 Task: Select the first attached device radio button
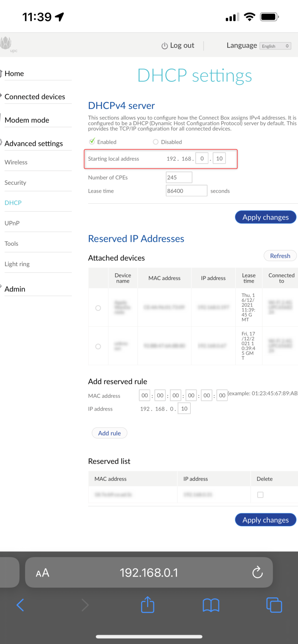pyautogui.click(x=98, y=308)
